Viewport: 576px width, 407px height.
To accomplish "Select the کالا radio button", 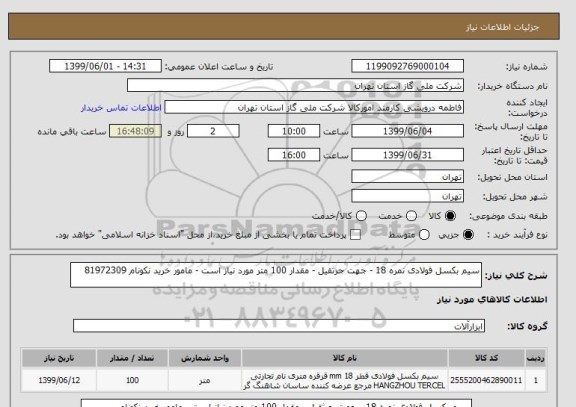I will tap(450, 216).
